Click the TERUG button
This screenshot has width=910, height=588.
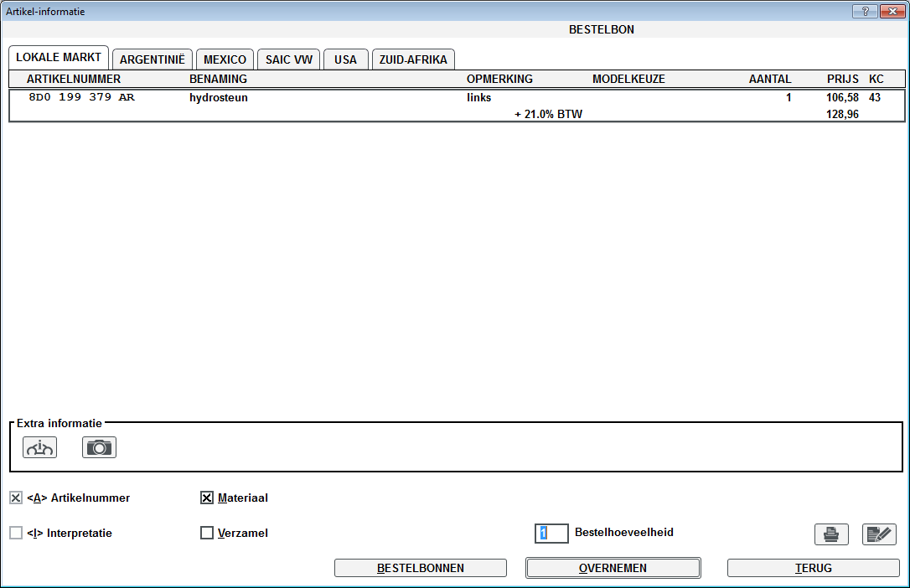tap(813, 568)
